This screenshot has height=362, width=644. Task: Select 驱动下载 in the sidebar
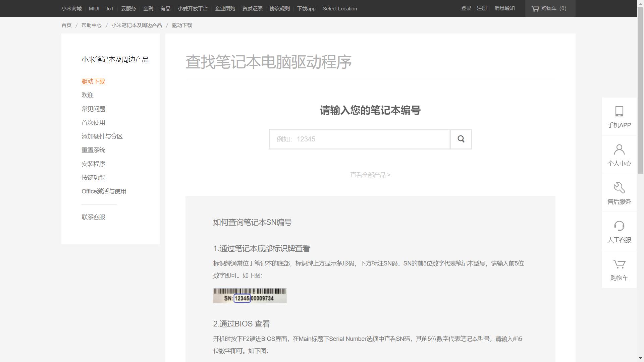93,81
